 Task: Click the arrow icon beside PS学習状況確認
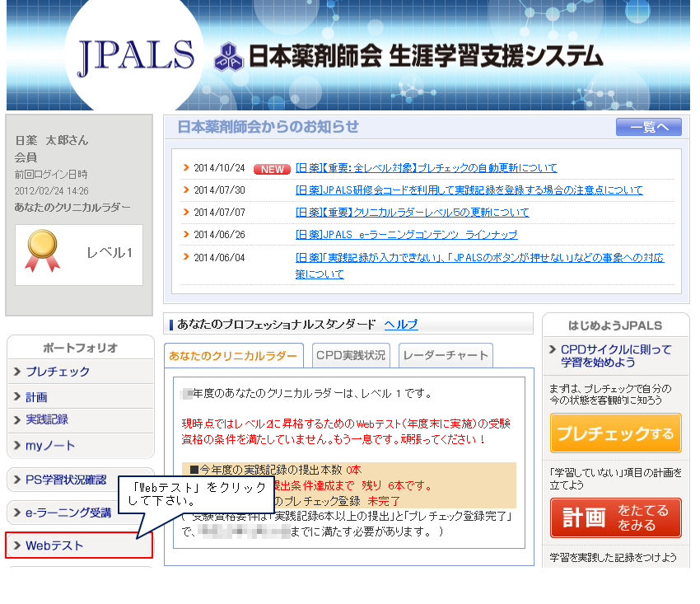pos(17,480)
